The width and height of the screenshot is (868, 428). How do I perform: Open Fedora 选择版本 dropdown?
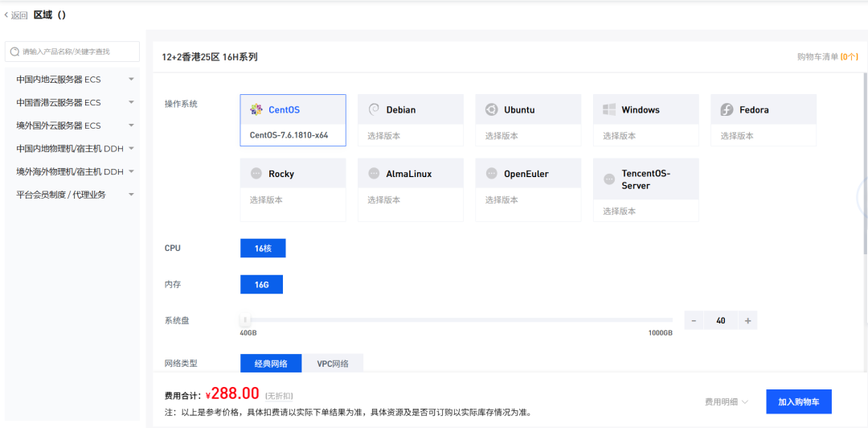tap(764, 135)
